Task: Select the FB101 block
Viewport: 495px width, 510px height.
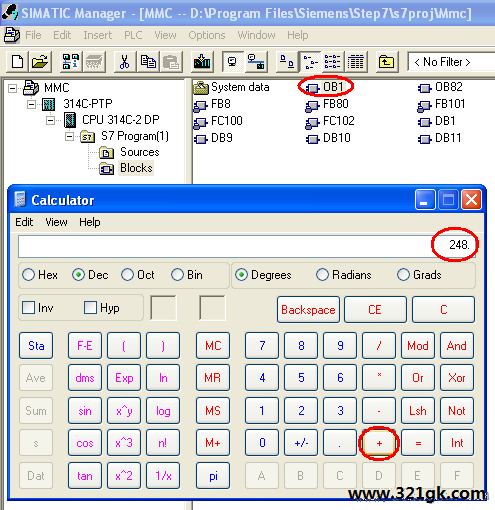Action: pyautogui.click(x=441, y=104)
